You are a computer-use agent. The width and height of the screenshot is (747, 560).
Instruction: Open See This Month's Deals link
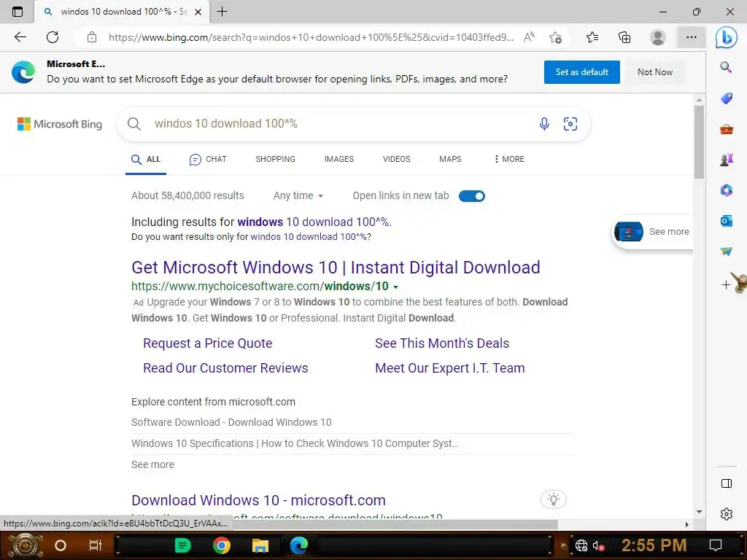[441, 343]
